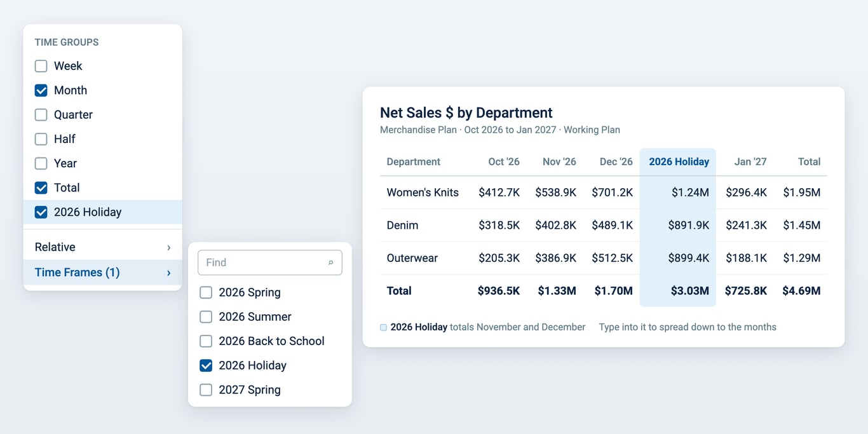Select the 2026 Holiday column header

679,161
